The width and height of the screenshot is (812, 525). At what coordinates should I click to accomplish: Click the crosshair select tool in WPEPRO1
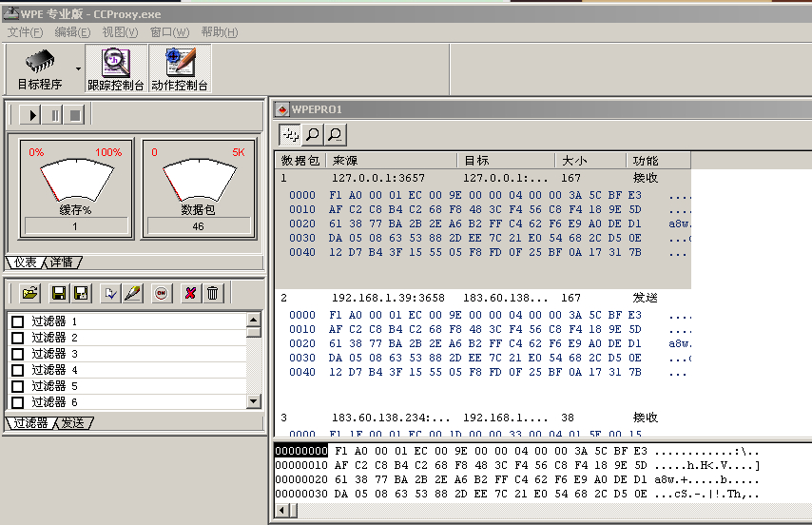[290, 135]
